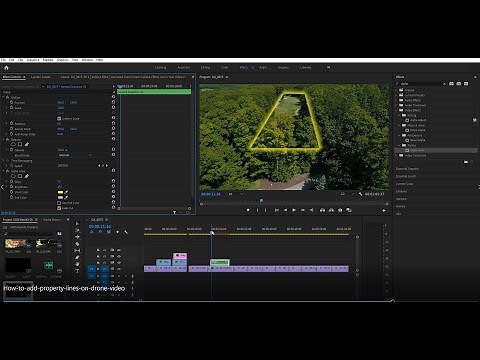The height and width of the screenshot is (360, 480).
Task: Select the Hand tool
Action: pyautogui.click(x=77, y=264)
